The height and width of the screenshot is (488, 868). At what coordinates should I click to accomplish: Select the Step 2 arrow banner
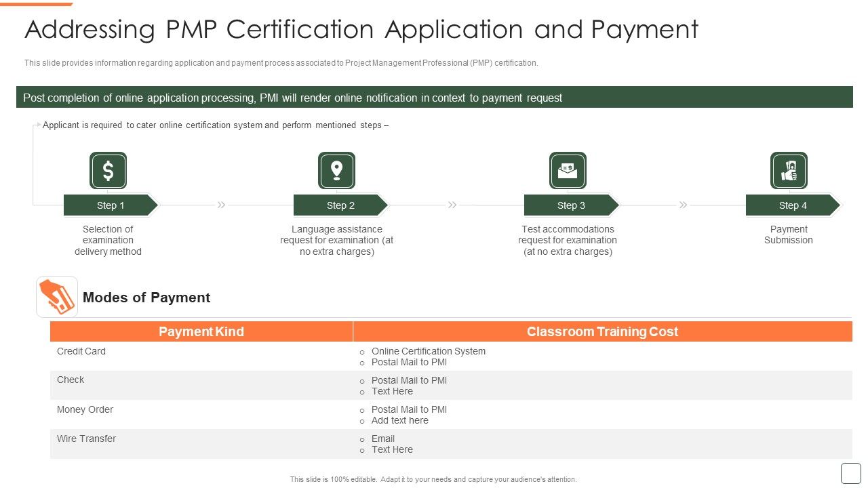[x=340, y=205]
